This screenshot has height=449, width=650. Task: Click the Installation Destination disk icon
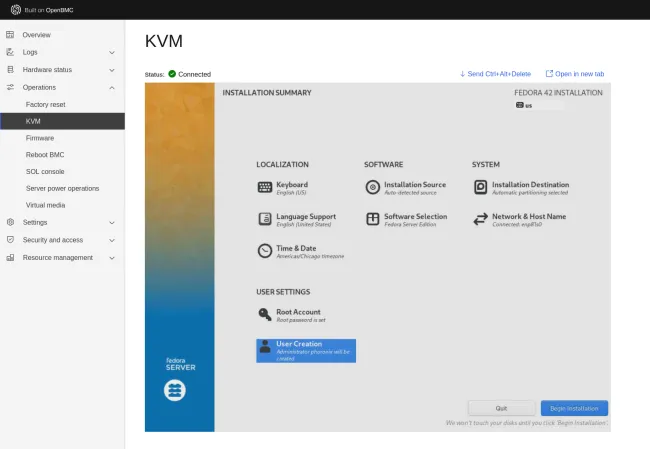(x=481, y=187)
